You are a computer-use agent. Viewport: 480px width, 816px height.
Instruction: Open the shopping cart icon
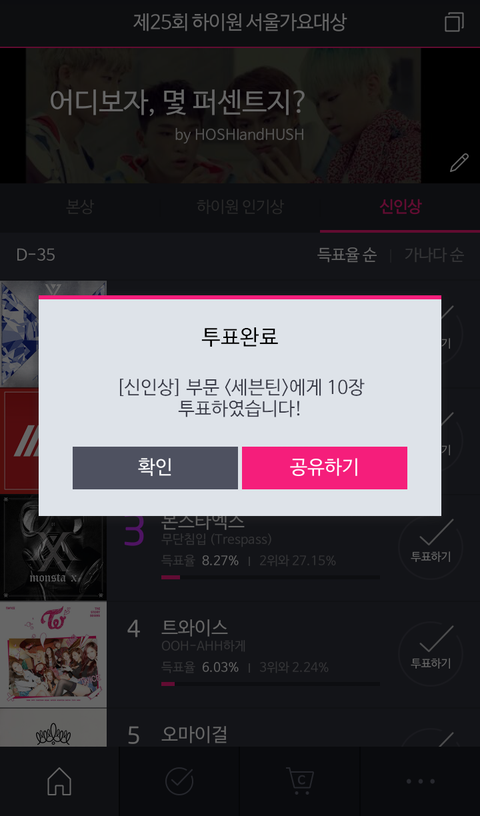[x=300, y=781]
